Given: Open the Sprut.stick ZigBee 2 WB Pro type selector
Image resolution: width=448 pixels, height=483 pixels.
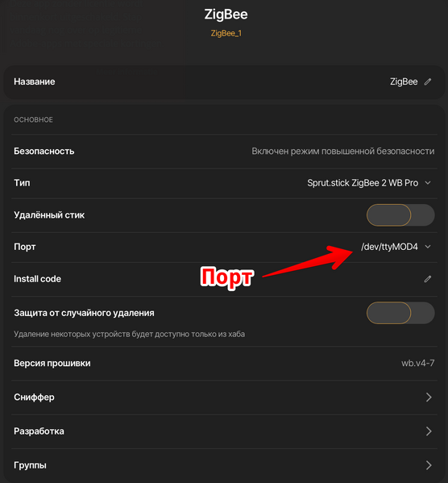Looking at the screenshot, I should (x=363, y=183).
